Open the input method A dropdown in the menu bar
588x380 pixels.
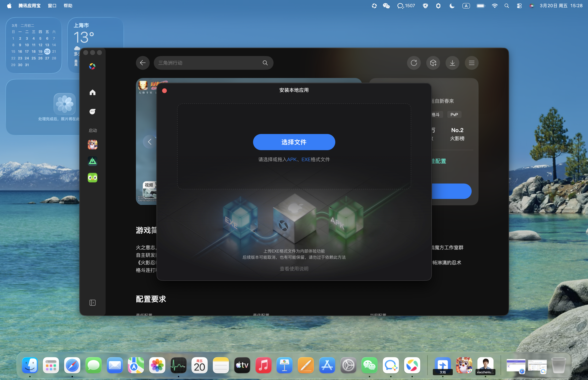tap(466, 6)
